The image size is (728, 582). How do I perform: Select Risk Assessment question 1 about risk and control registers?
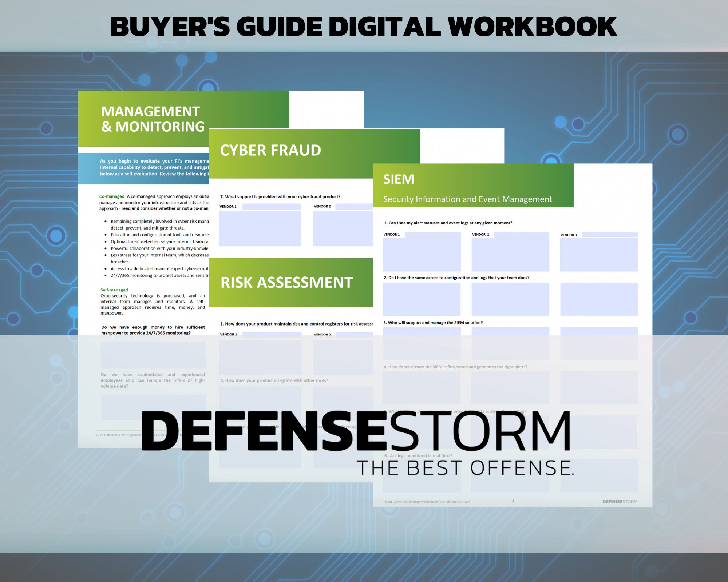click(296, 324)
